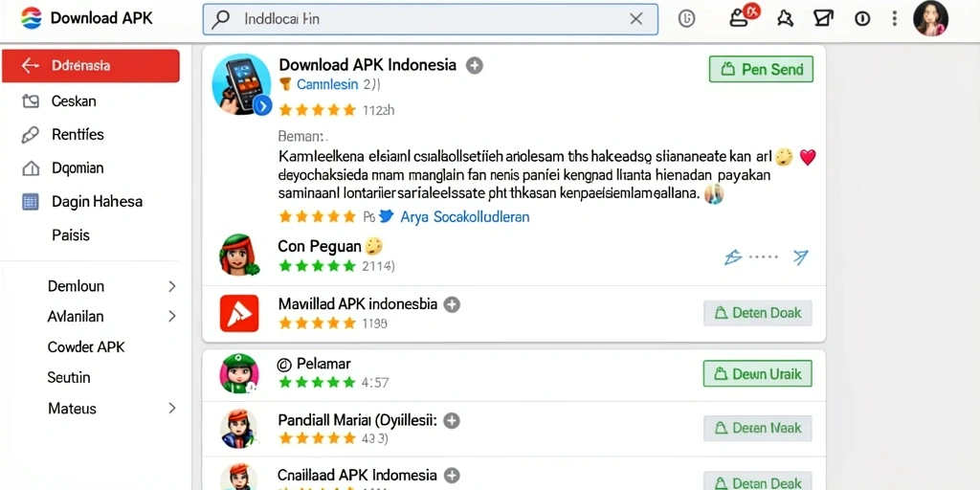Viewport: 980px width, 490px height.
Task: Expand the Demloun chevron
Action: 172,286
